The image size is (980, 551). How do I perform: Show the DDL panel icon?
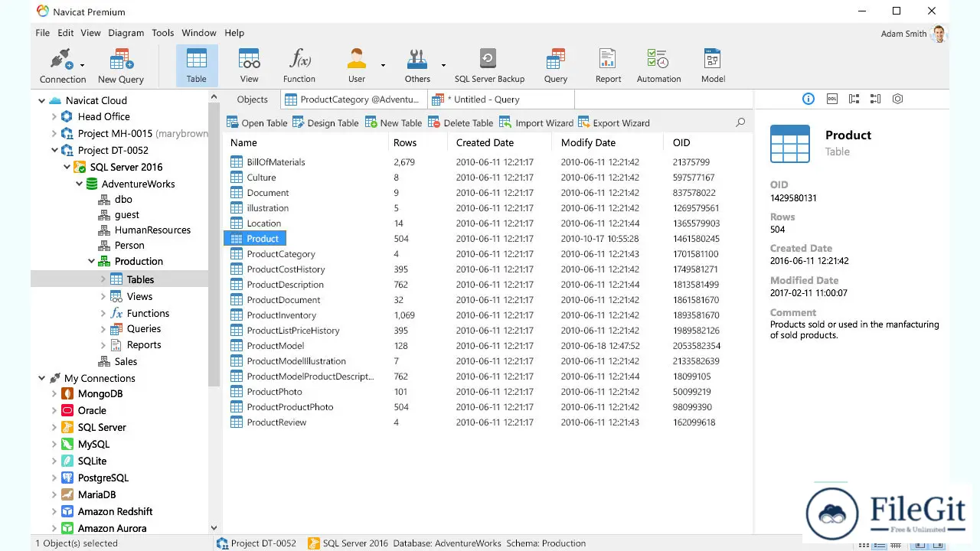tap(832, 99)
